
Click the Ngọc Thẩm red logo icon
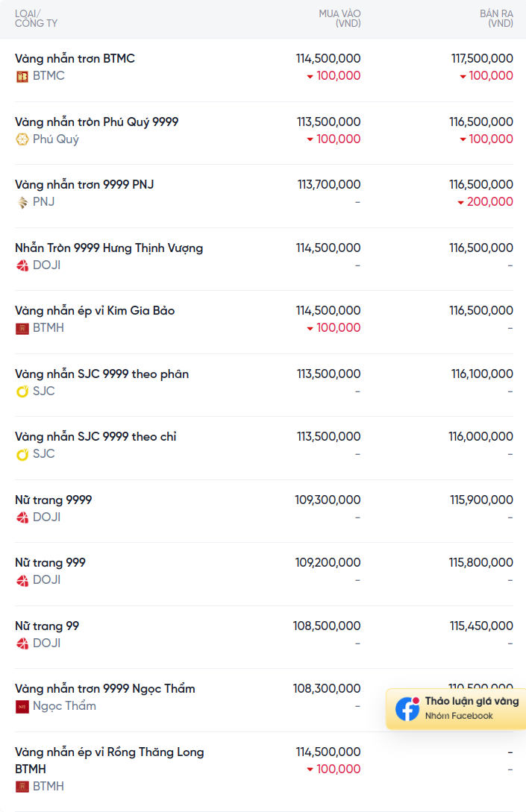[22, 706]
